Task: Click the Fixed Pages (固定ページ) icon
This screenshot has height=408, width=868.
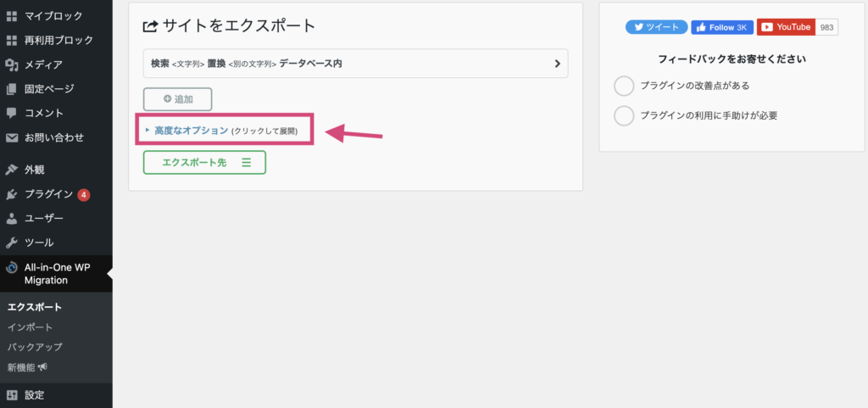Action: tap(12, 89)
